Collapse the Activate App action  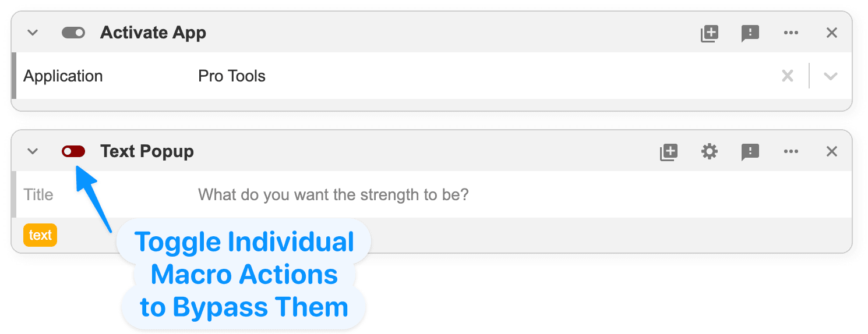click(x=33, y=33)
